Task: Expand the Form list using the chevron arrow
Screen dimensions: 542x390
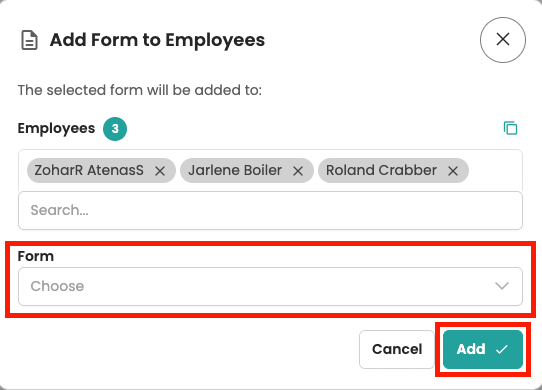Action: point(502,286)
